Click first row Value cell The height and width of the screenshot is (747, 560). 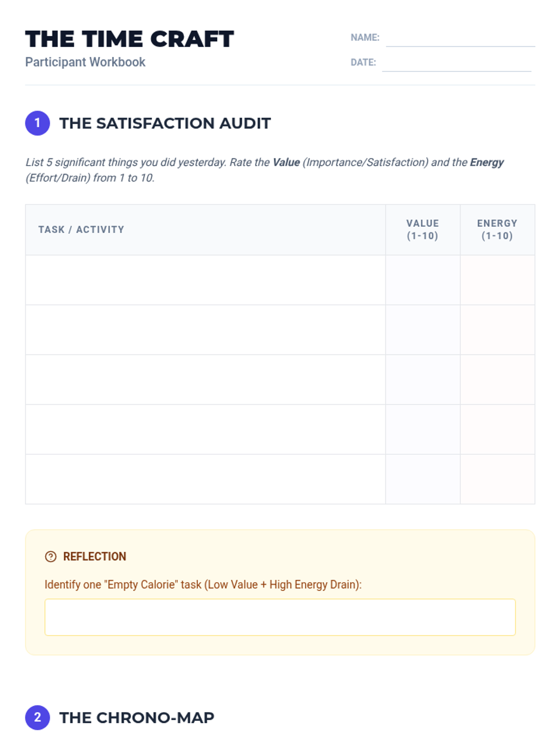click(x=423, y=280)
